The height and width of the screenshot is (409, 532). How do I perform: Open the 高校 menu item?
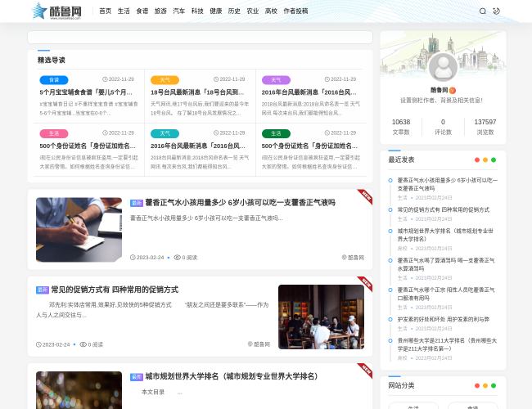tap(271, 11)
